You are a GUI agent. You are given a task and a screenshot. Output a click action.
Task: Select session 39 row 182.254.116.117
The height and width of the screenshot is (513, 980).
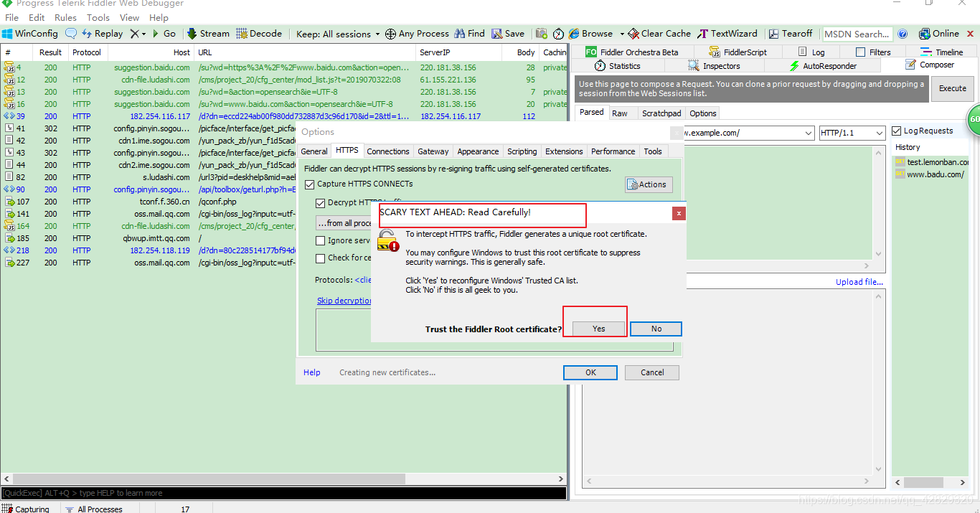point(283,116)
